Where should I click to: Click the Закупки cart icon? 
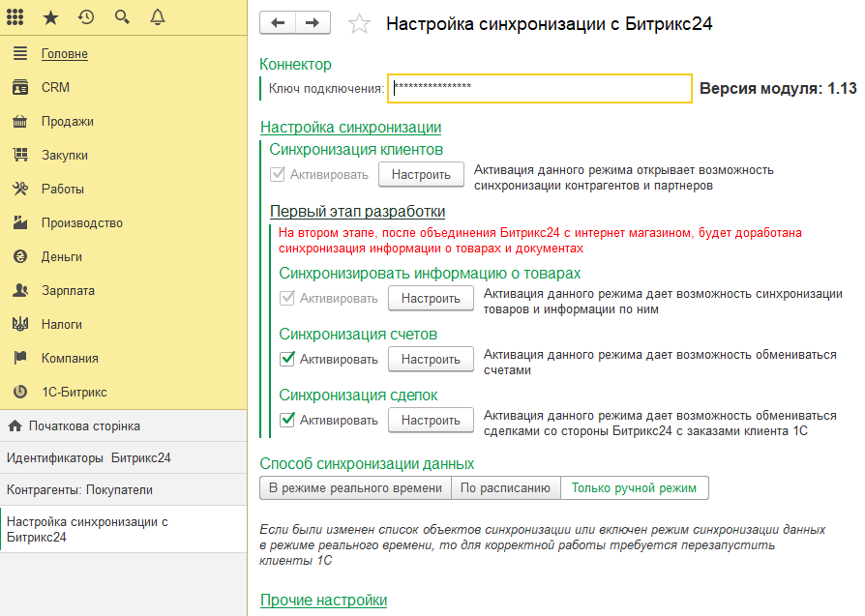click(20, 155)
